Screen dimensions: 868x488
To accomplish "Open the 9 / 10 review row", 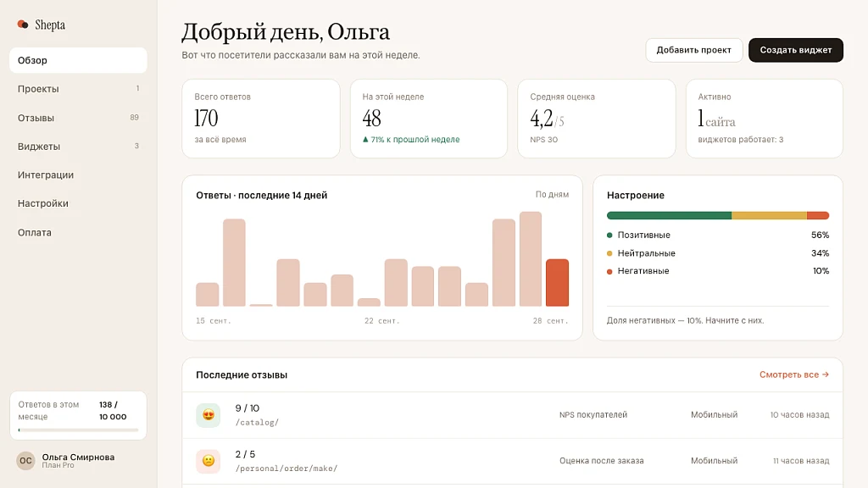I will tap(512, 415).
